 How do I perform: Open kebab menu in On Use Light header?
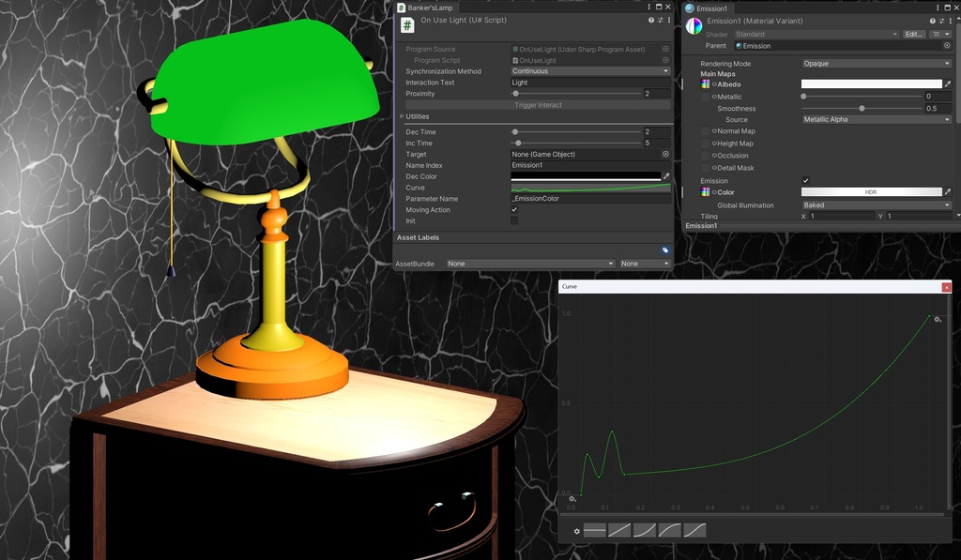tap(668, 21)
